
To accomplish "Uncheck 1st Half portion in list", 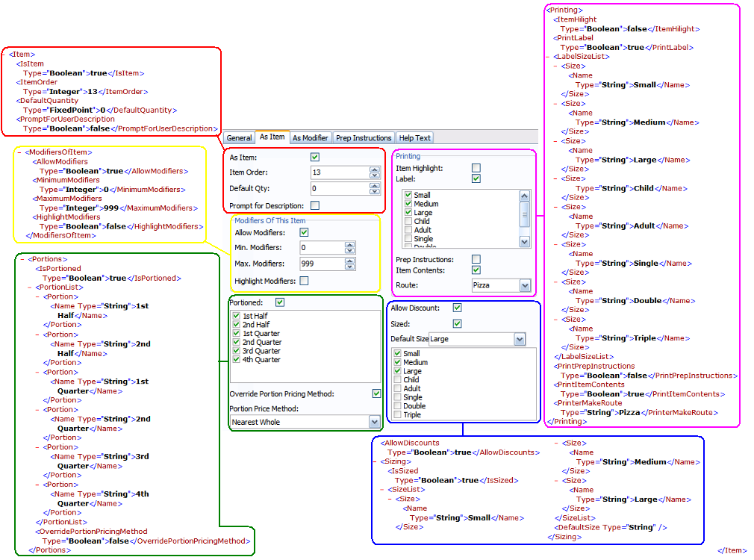I will click(237, 316).
